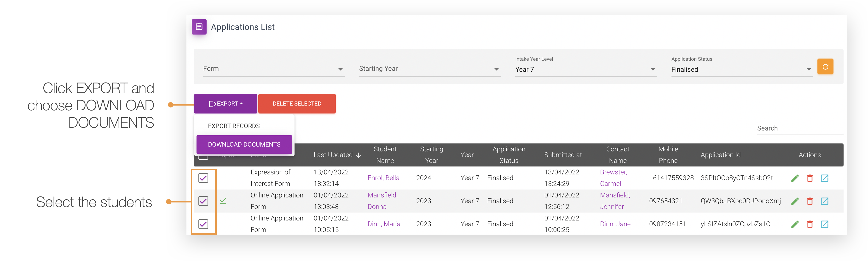Click the orange refresh icon beside Application Status
Image resolution: width=868 pixels, height=261 pixels.
[x=825, y=66]
